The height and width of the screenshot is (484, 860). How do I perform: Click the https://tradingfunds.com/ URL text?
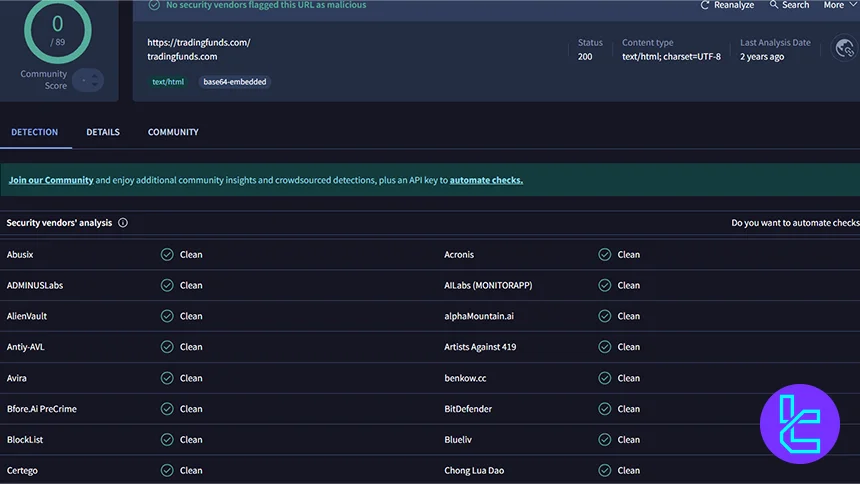[x=199, y=42]
